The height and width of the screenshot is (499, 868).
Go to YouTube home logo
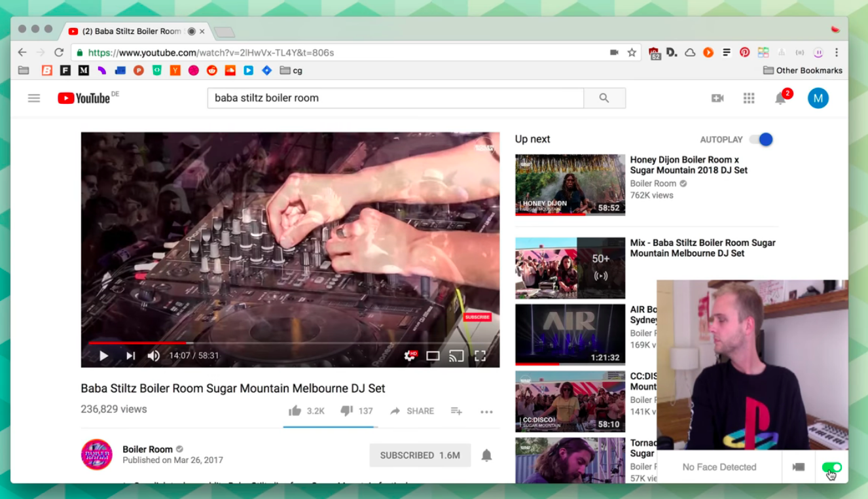click(x=84, y=98)
